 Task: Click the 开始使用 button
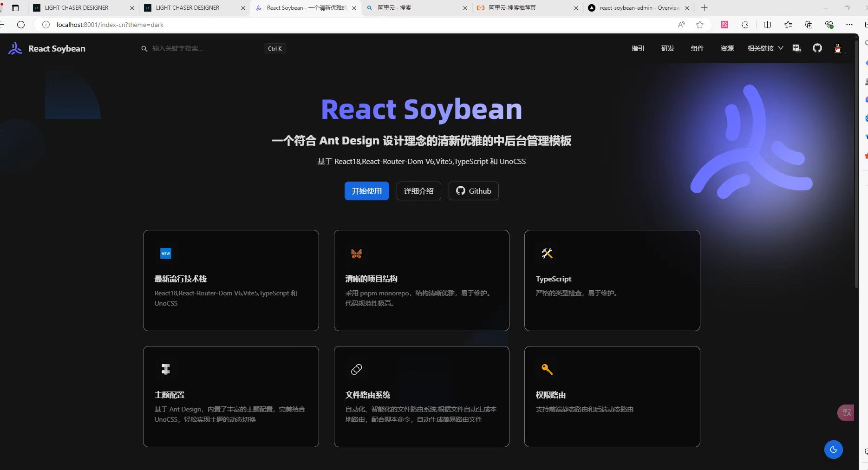[366, 191]
